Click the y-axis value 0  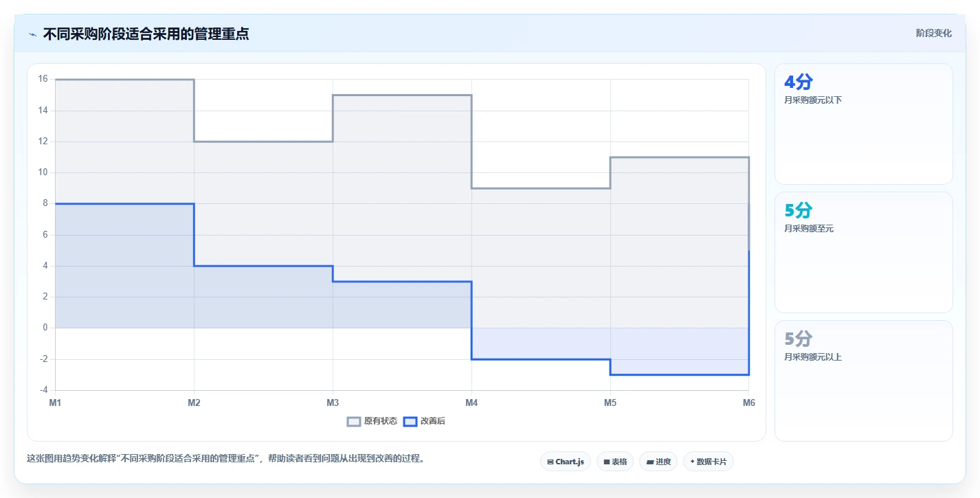point(45,328)
